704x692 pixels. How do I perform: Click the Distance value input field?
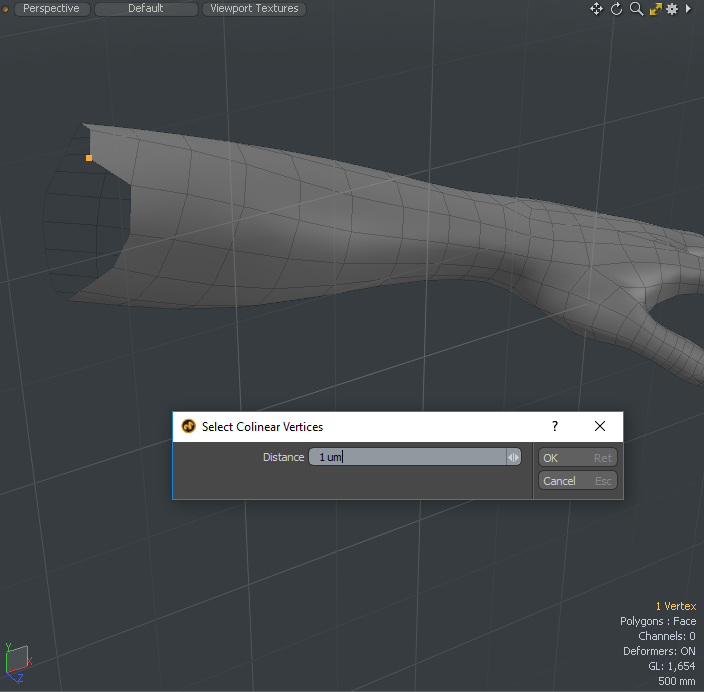pyautogui.click(x=406, y=457)
